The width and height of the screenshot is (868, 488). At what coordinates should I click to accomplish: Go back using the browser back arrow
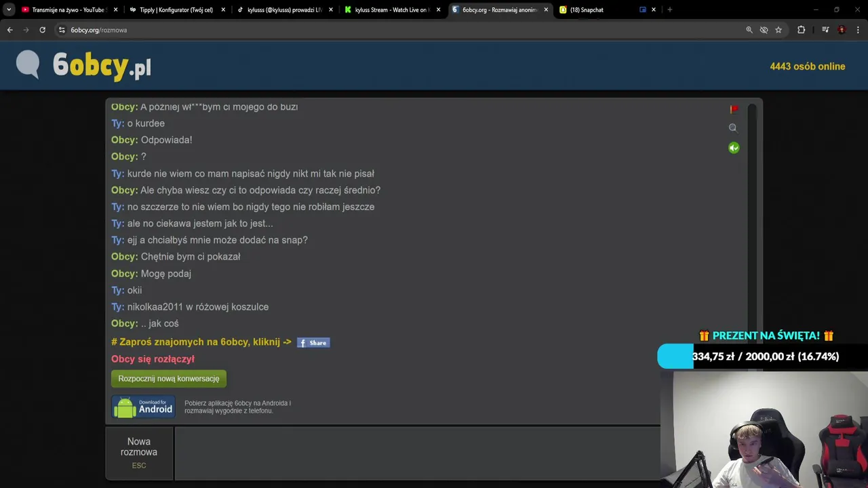point(9,30)
